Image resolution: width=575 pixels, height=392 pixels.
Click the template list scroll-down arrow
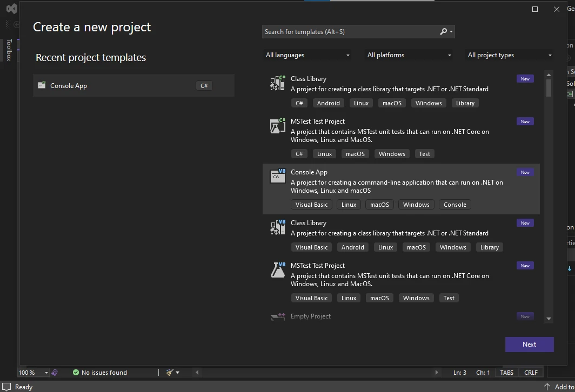point(549,319)
